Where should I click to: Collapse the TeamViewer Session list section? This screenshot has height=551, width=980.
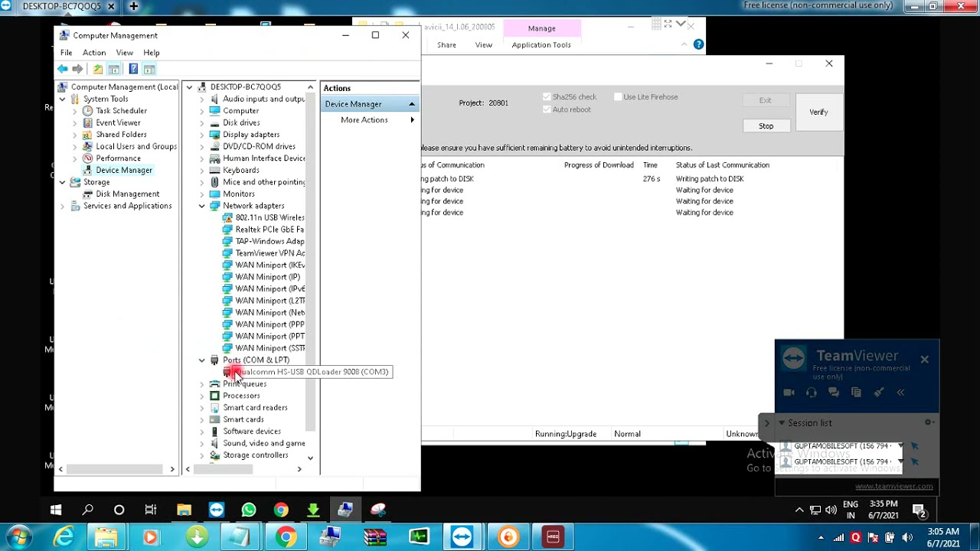(782, 422)
